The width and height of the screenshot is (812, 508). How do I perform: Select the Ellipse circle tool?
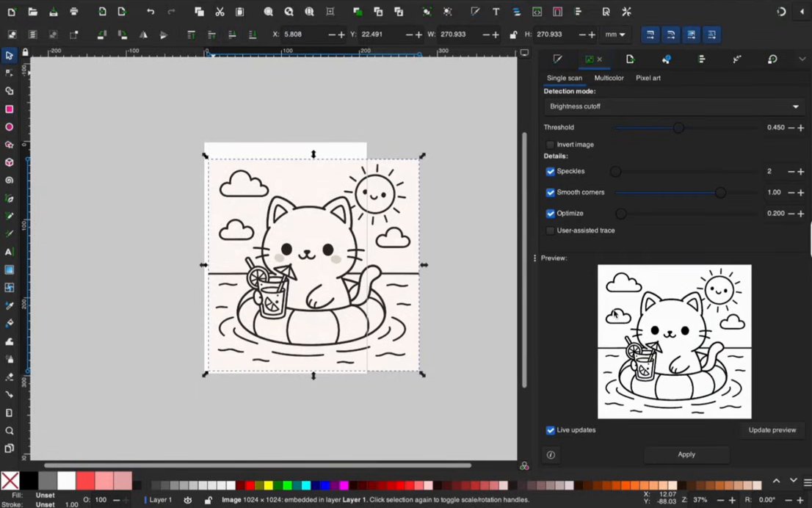pyautogui.click(x=9, y=127)
